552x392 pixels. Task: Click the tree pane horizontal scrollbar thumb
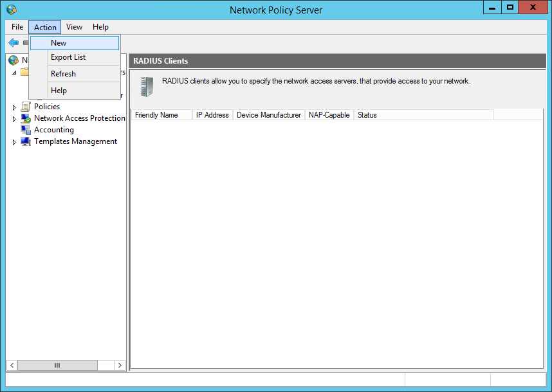coord(57,365)
